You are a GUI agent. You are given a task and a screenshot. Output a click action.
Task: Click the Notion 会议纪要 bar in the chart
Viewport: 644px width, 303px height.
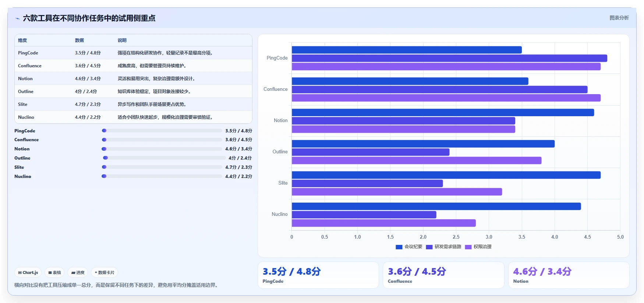click(x=443, y=113)
